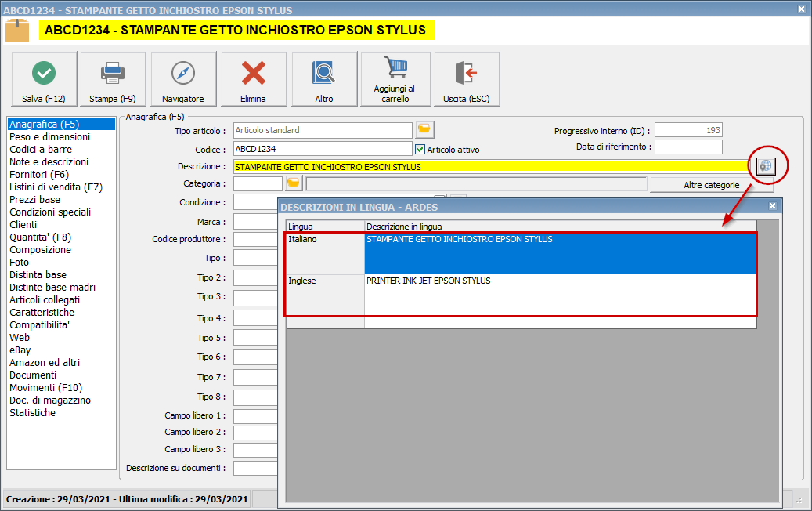This screenshot has height=511, width=812.
Task: Click the Marca input field
Action: click(255, 221)
